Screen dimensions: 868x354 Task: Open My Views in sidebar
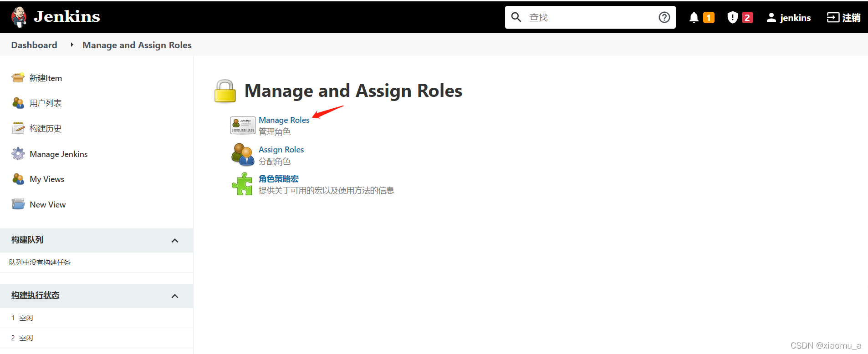coord(47,179)
